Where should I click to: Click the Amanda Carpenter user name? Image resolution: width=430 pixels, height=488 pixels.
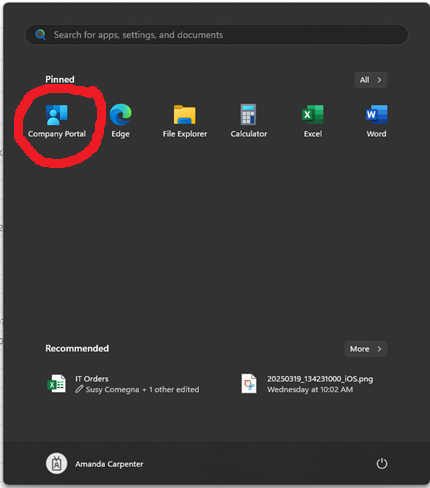tap(109, 464)
